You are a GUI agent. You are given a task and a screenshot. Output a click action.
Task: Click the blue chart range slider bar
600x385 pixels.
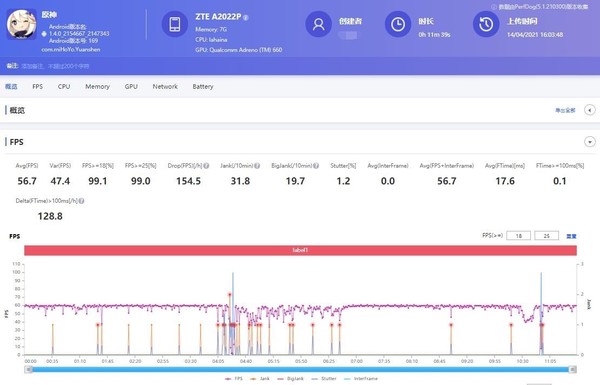pyautogui.click(x=300, y=369)
